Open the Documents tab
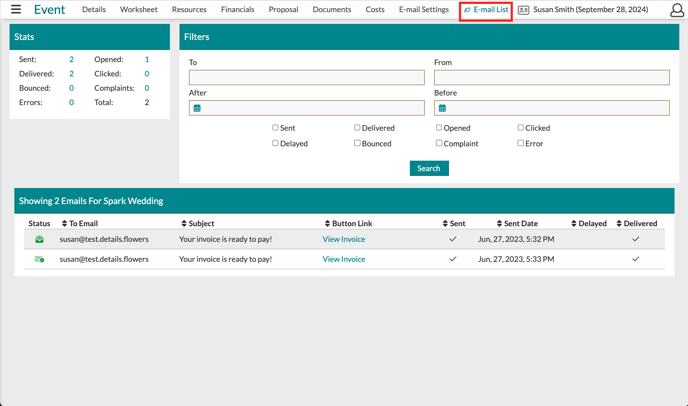Screen dimensions: 688x406 point(332,10)
